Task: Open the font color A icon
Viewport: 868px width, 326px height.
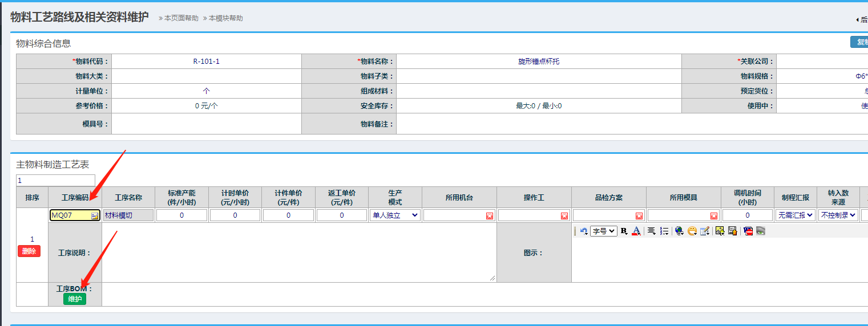Action: [x=636, y=231]
